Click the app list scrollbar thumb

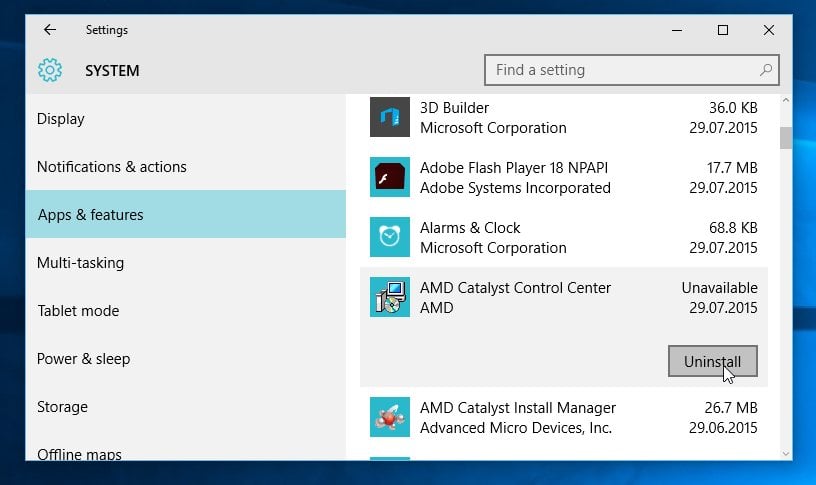pyautogui.click(x=785, y=137)
